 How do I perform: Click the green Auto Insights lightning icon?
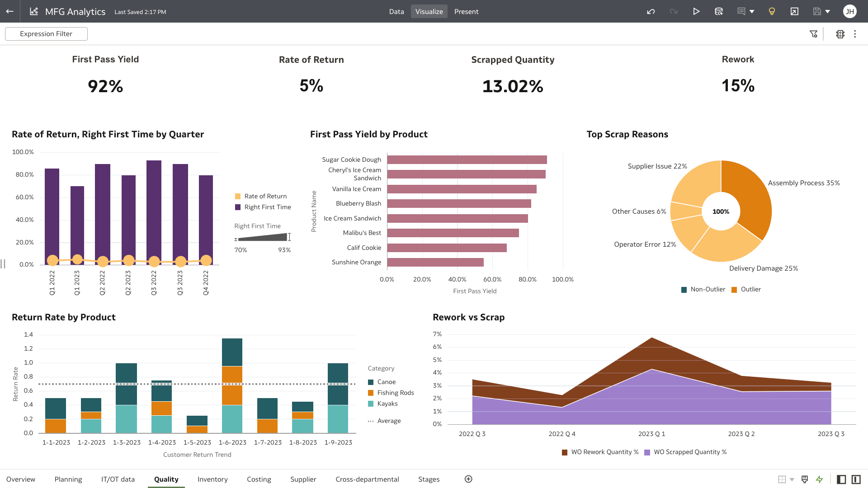(820, 479)
